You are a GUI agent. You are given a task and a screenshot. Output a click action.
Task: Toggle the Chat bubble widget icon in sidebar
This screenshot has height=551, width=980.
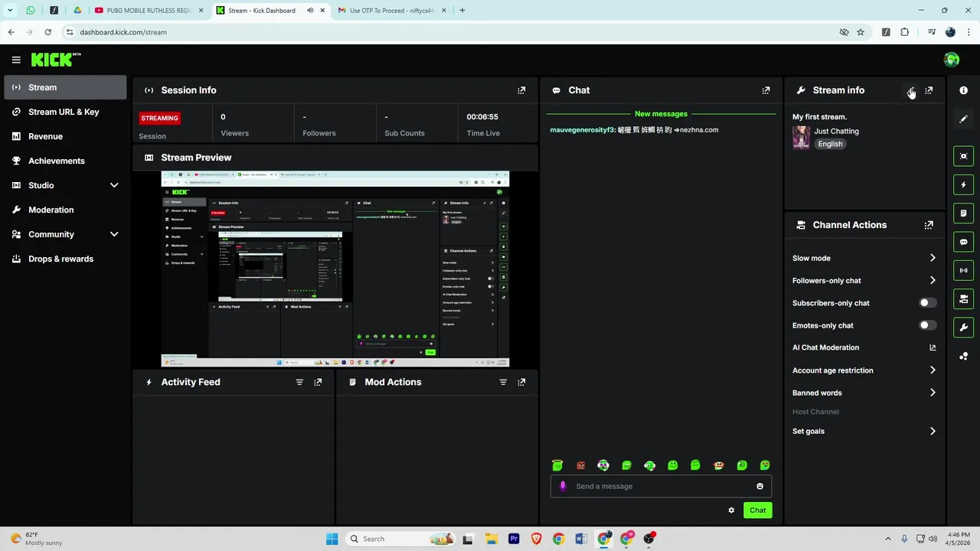(x=963, y=242)
